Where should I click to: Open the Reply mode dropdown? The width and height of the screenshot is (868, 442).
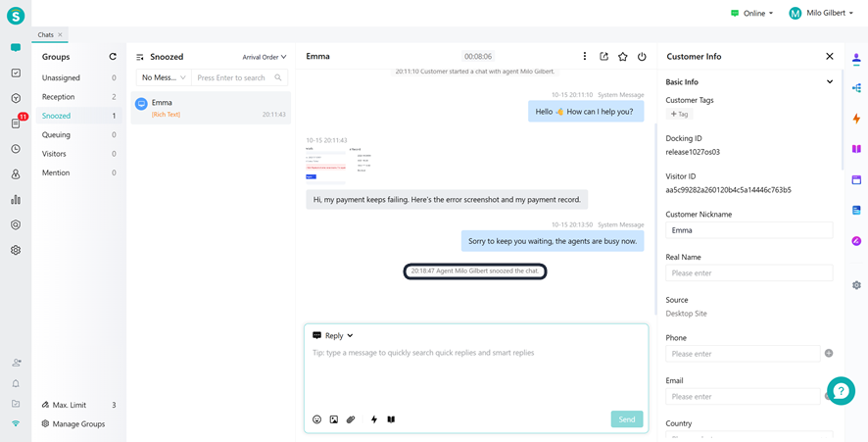coord(333,335)
